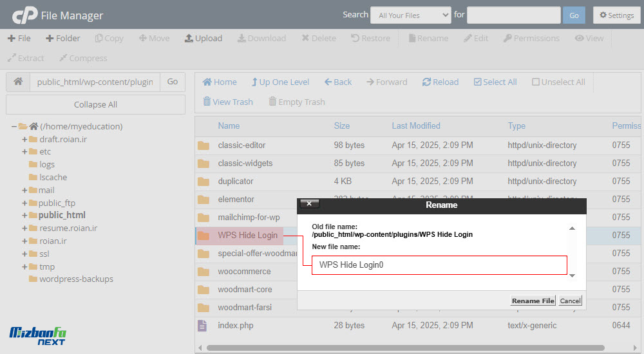Expand the draft.roian.ir tree node
The width and height of the screenshot is (644, 354).
(25, 139)
